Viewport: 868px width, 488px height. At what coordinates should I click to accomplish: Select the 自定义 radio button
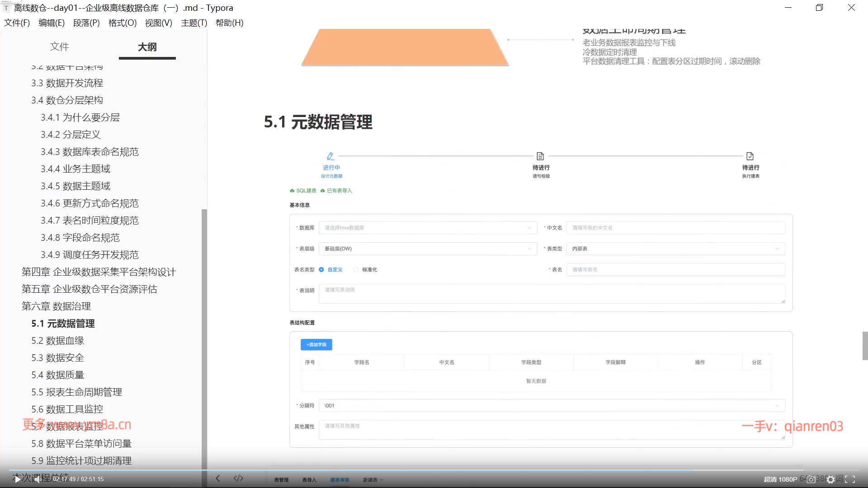tap(321, 270)
